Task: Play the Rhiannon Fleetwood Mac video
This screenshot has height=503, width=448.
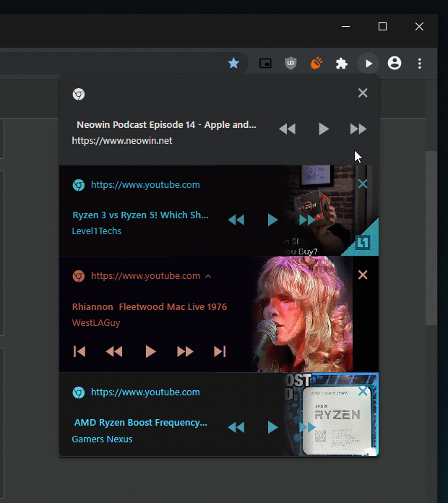Action: (150, 351)
